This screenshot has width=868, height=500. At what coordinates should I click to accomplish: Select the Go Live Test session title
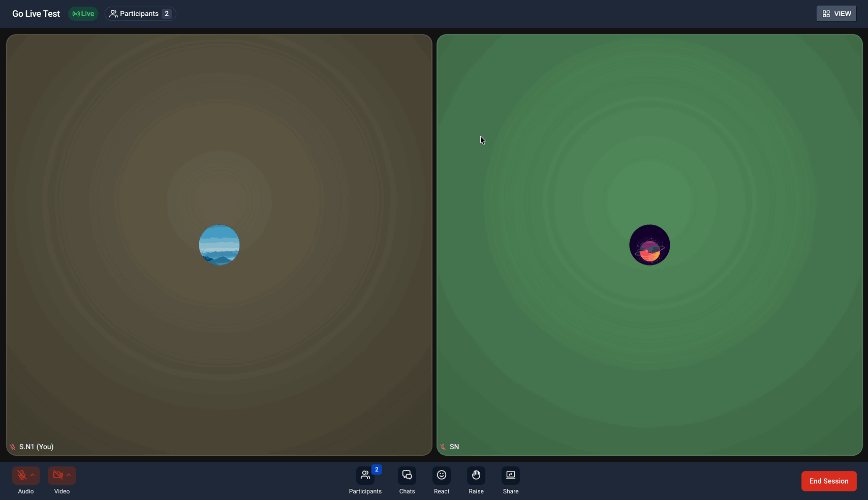[x=36, y=13]
